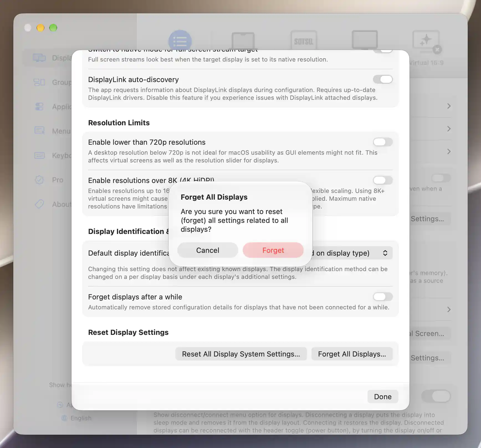
Task: Select blue list icon in header
Action: tap(180, 41)
